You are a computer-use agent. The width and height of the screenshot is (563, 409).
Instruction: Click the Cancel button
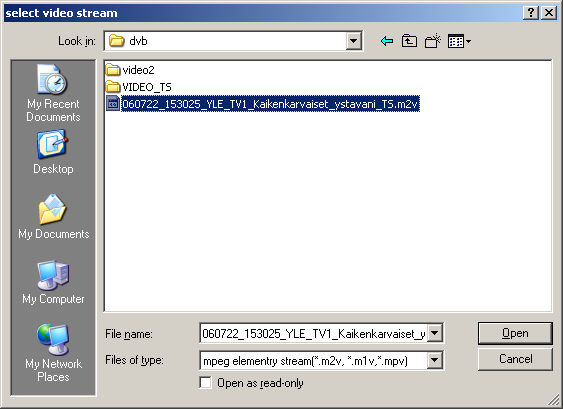pos(515,359)
